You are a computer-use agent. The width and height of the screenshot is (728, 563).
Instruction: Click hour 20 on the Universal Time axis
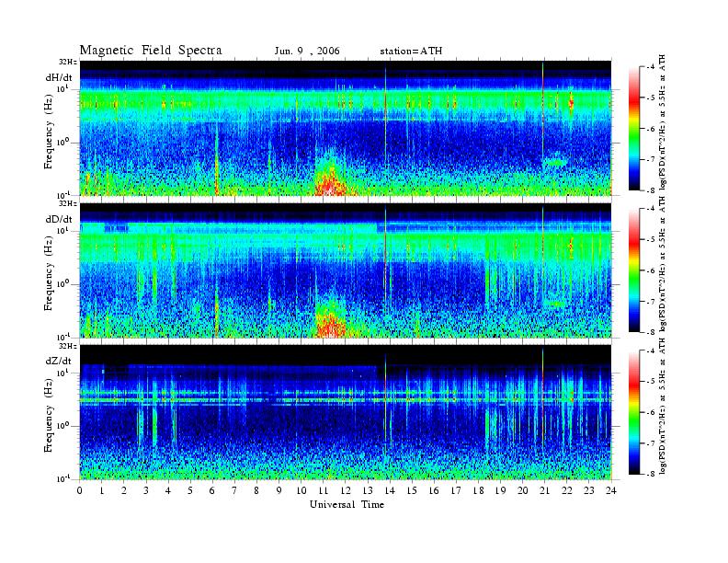[x=522, y=490]
